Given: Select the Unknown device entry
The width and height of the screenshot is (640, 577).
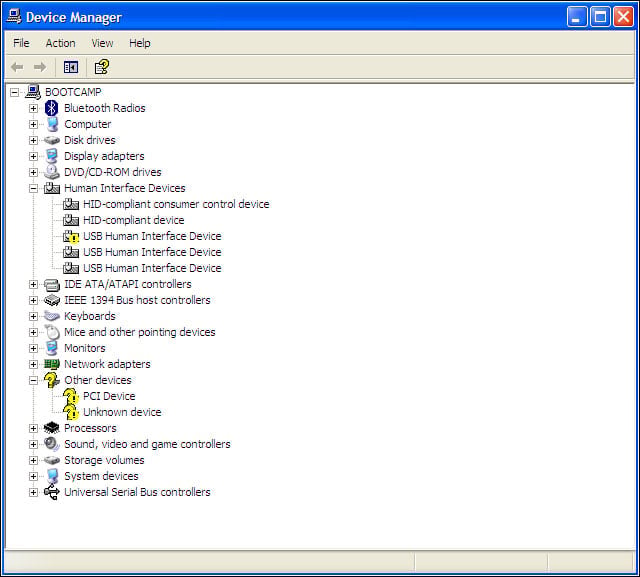Looking at the screenshot, I should coord(122,412).
